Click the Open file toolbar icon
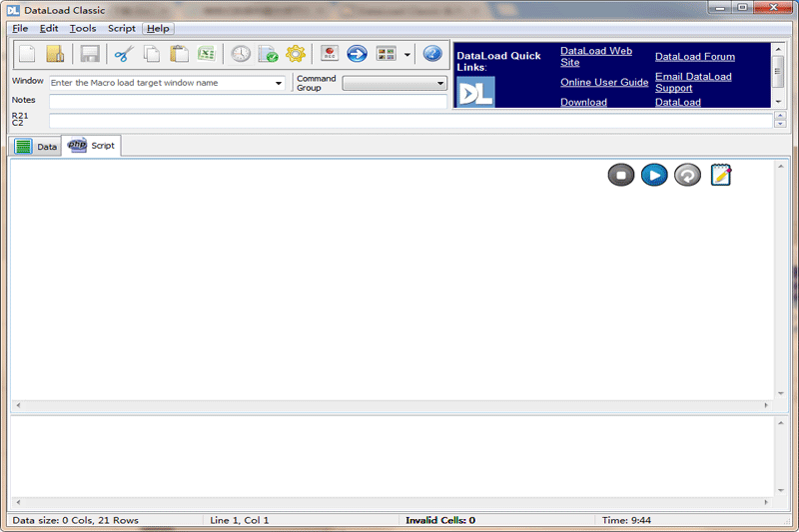 click(x=55, y=54)
